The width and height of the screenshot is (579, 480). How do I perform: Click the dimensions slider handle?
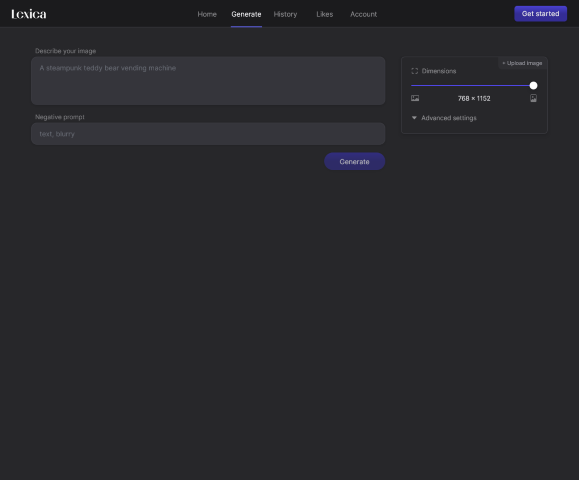point(533,86)
